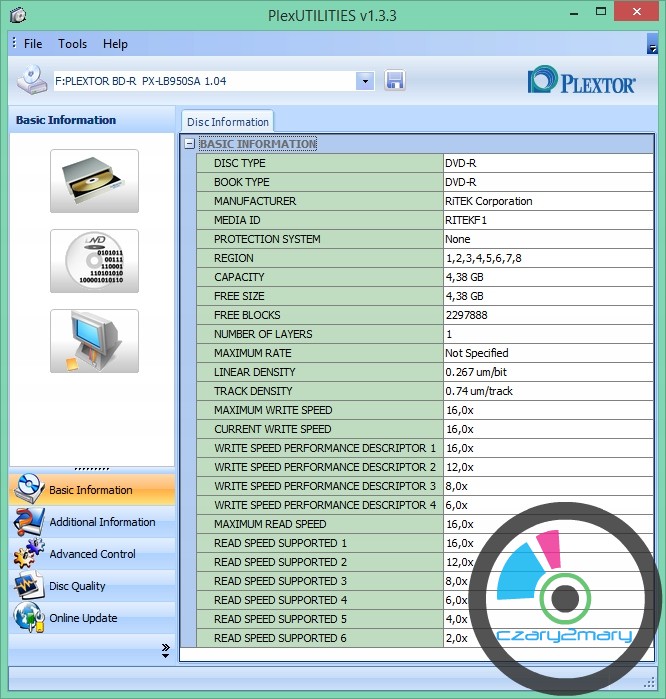Image resolution: width=666 pixels, height=699 pixels.
Task: Switch to the Disc Information tab
Action: [x=228, y=122]
